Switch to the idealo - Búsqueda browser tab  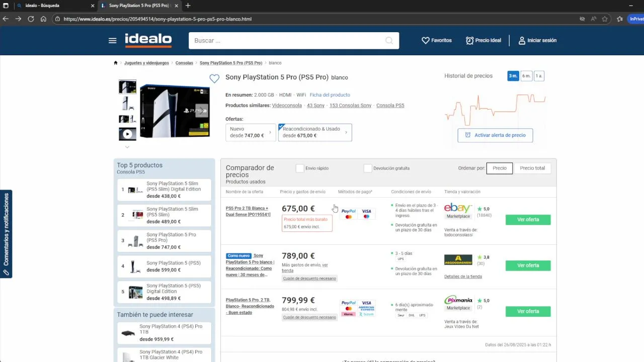point(55,6)
